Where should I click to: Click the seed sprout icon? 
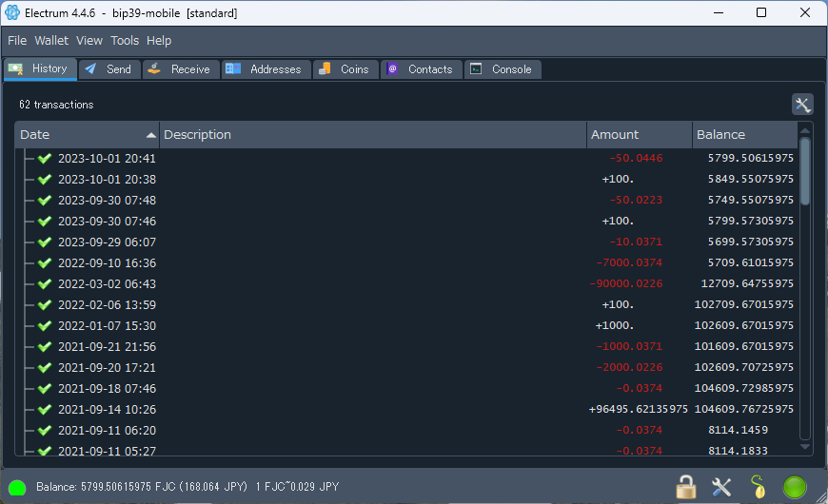click(x=758, y=487)
